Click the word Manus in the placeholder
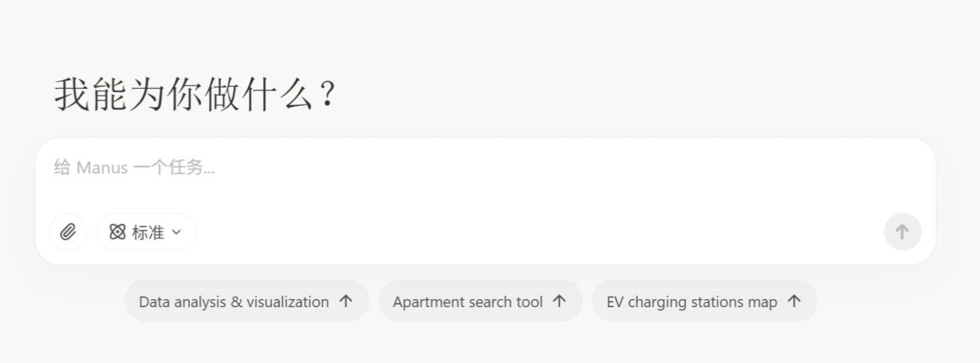 tap(102, 168)
